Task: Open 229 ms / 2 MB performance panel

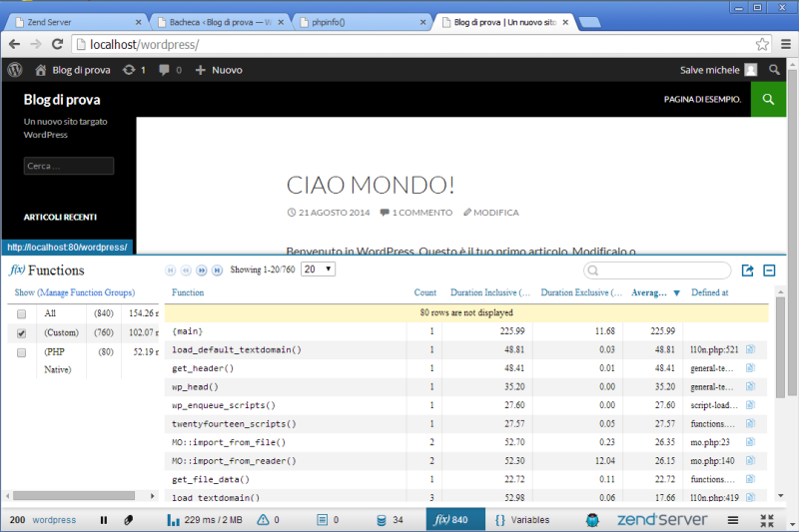Action: click(205, 520)
